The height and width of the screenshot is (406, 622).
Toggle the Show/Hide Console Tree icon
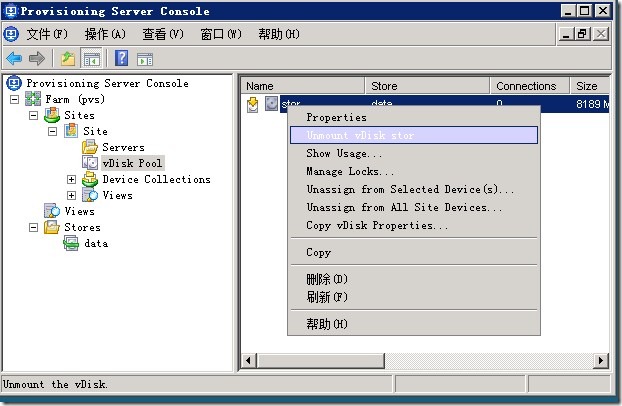tap(91, 59)
